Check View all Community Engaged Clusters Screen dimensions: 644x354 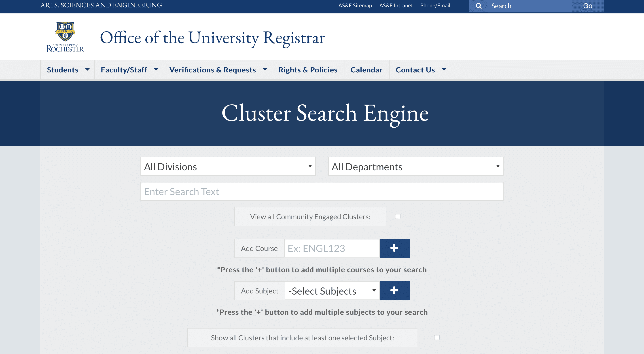coord(398,216)
